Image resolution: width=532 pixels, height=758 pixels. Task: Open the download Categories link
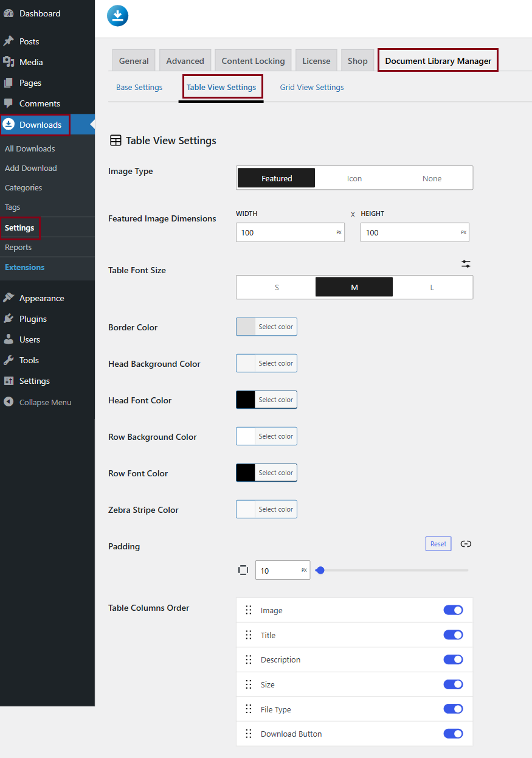24,187
